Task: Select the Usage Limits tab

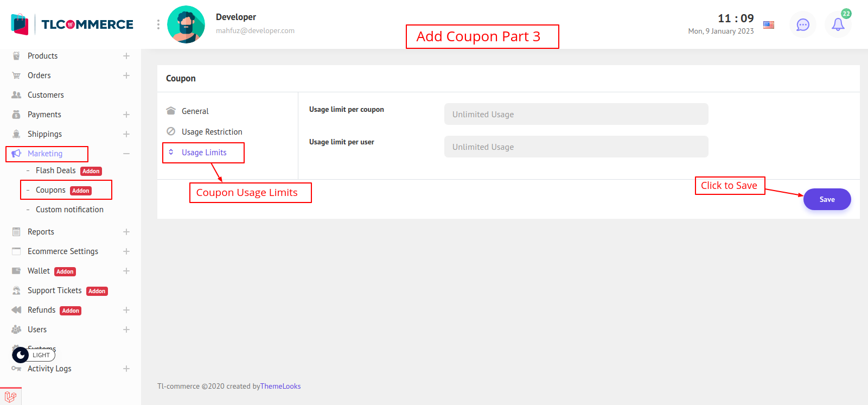Action: click(204, 153)
